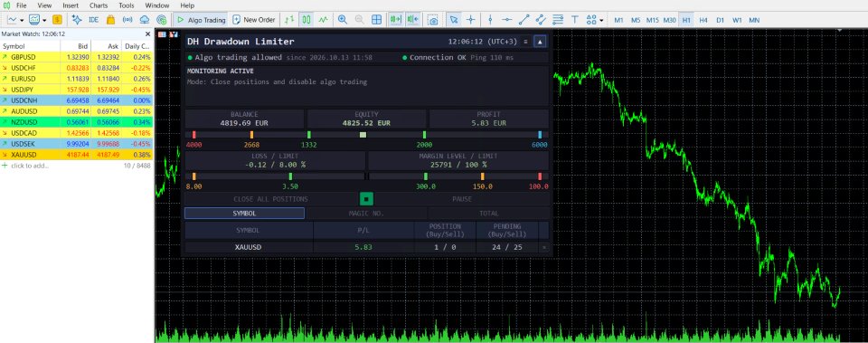Open the File menu
The image size is (868, 343).
22,5
